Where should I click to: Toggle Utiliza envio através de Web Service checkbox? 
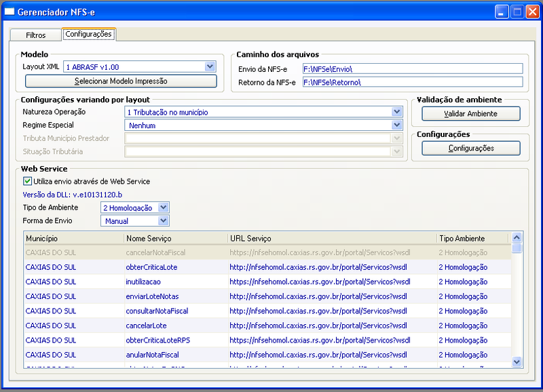(27, 181)
